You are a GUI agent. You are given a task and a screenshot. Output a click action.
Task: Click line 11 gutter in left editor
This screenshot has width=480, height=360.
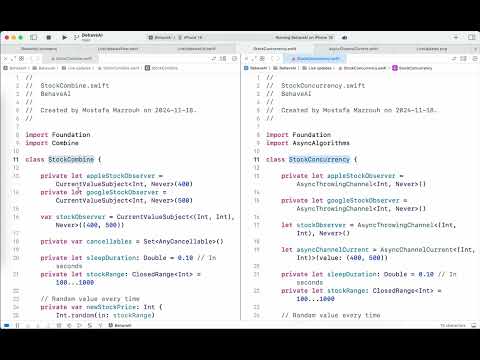click(x=16, y=159)
